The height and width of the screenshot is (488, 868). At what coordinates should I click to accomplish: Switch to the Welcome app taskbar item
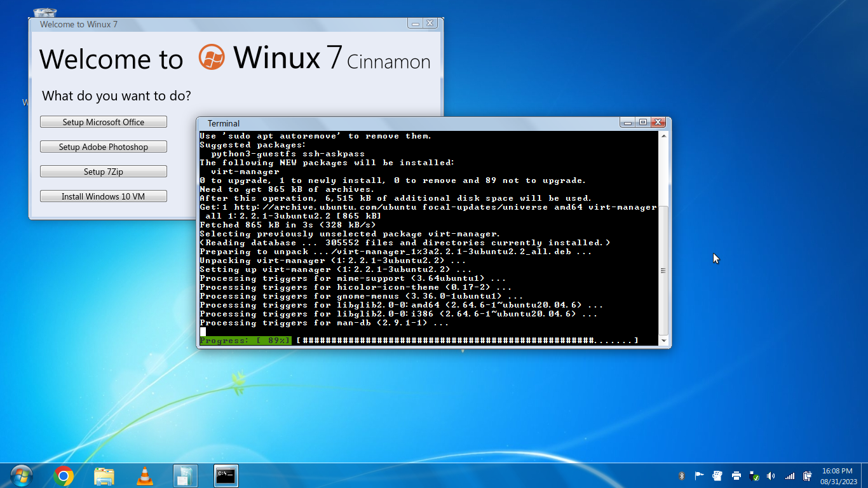[x=186, y=475]
